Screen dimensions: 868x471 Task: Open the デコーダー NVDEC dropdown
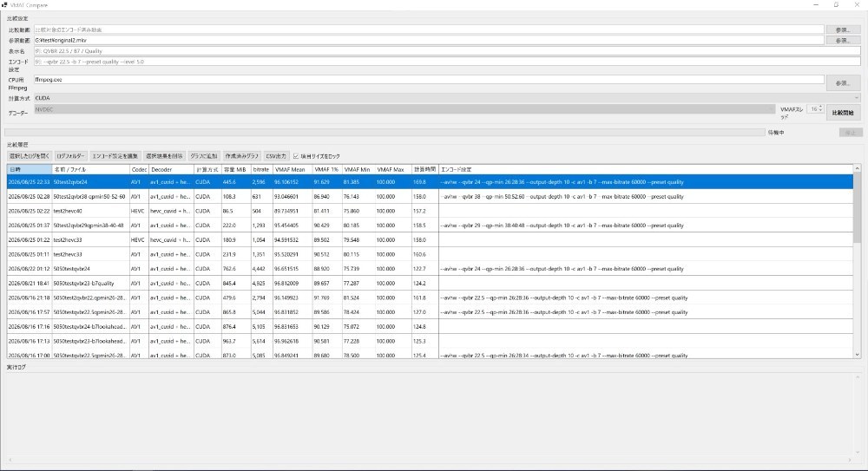pos(404,109)
